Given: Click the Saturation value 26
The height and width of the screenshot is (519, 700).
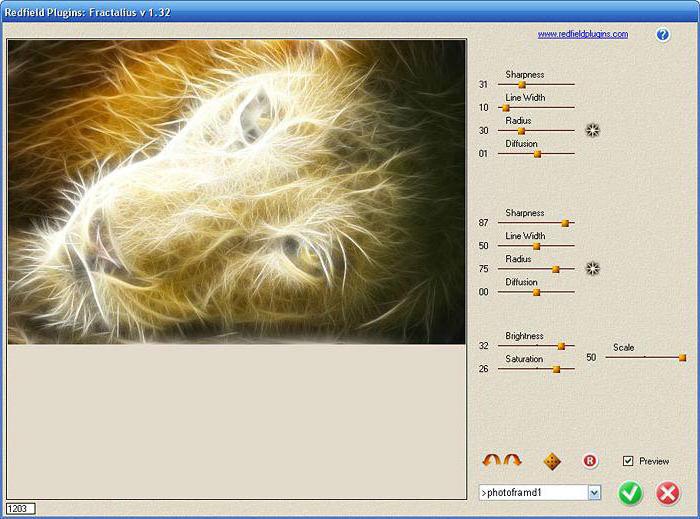Looking at the screenshot, I should (483, 369).
